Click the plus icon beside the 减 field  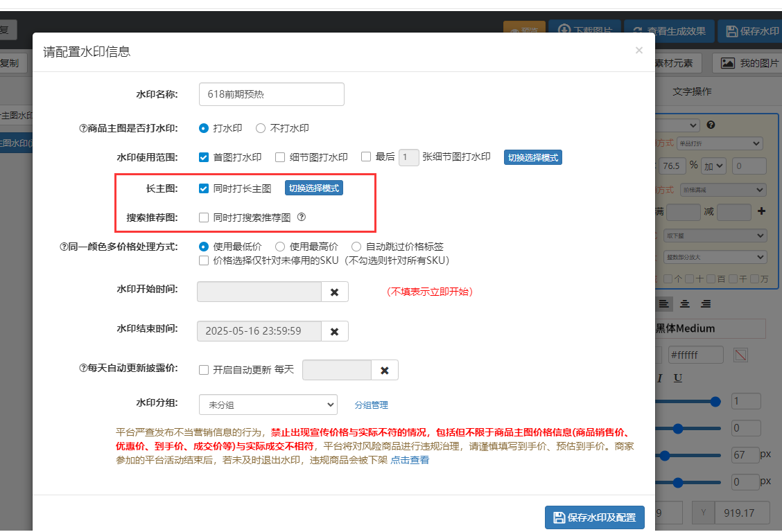coord(761,212)
